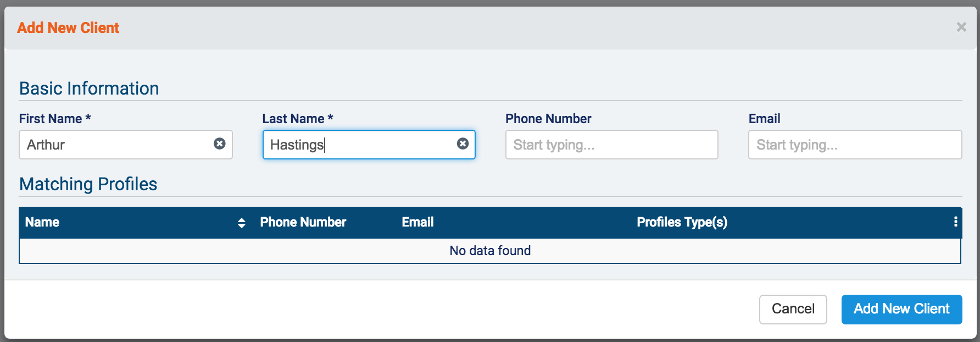Select the Profiles Type(s) column header
The height and width of the screenshot is (342, 980).
tap(682, 222)
